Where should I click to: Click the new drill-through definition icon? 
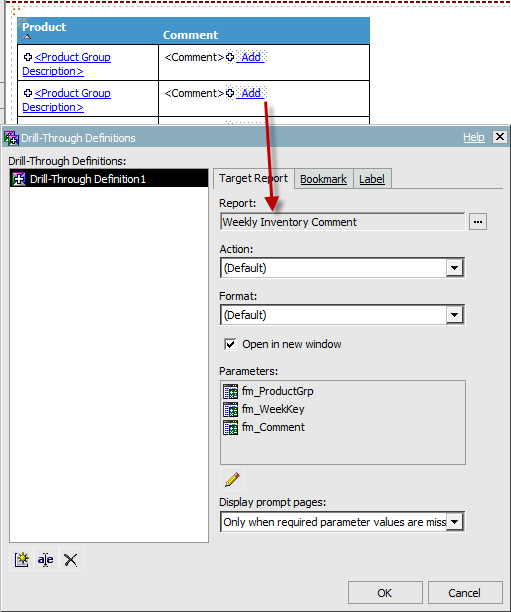(x=22, y=559)
